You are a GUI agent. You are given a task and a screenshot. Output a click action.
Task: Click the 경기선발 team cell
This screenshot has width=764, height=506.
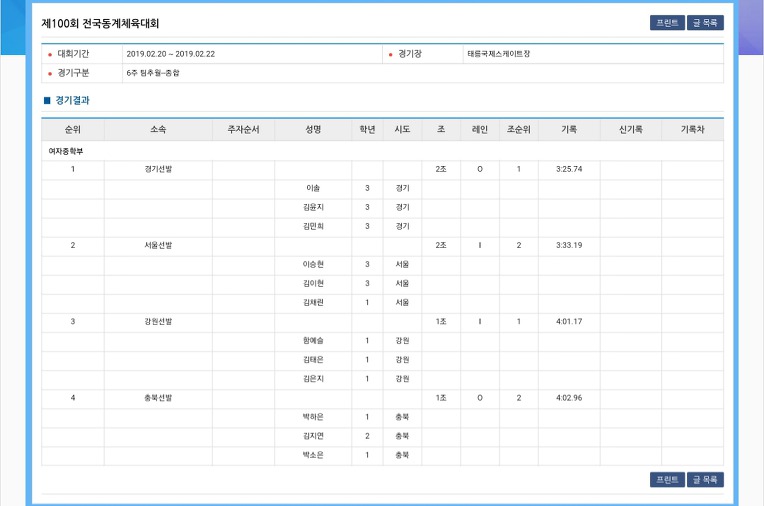[158, 169]
